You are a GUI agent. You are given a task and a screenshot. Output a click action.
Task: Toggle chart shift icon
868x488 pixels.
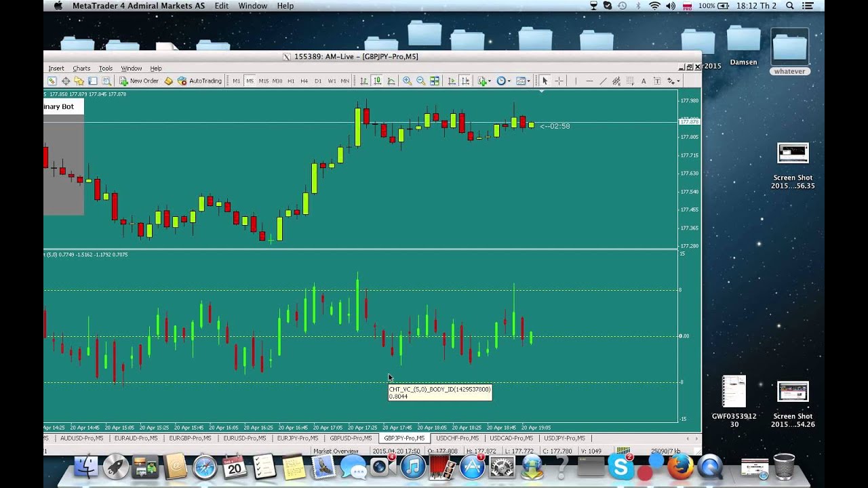coord(465,81)
